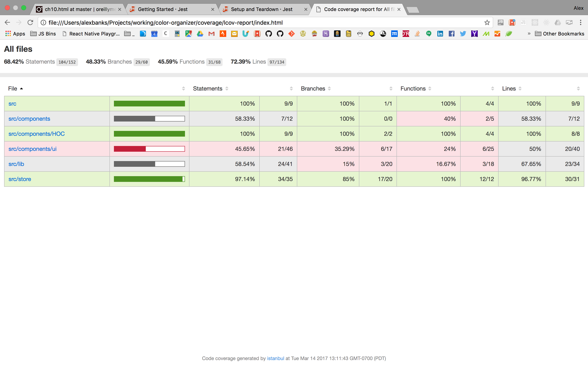Click the istanbul link in footer
Viewport: 588px width, 367px height.
point(275,358)
